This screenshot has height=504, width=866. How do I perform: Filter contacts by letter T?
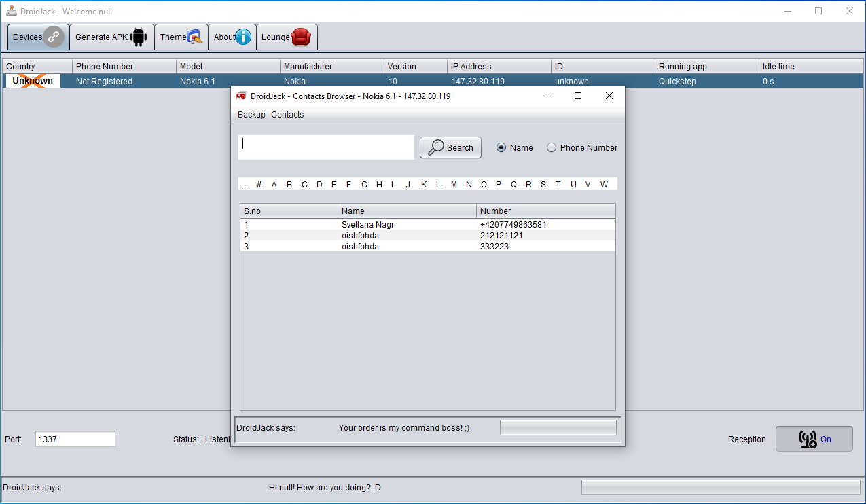[558, 184]
